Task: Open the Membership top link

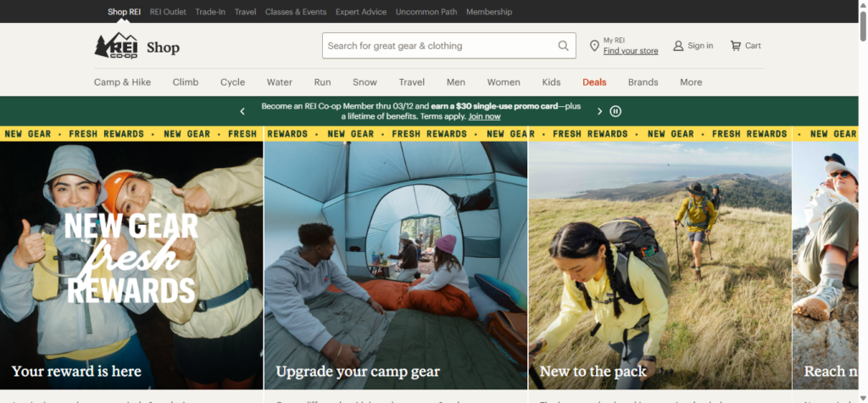Action: tap(489, 12)
